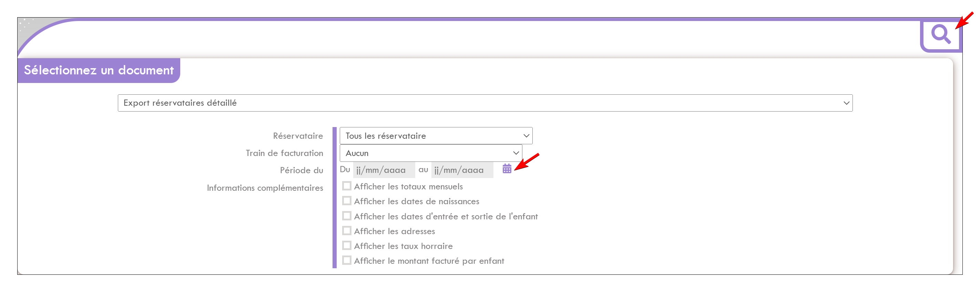The image size is (980, 292).
Task: Expand the Train de facturation dropdown
Action: pos(431,153)
